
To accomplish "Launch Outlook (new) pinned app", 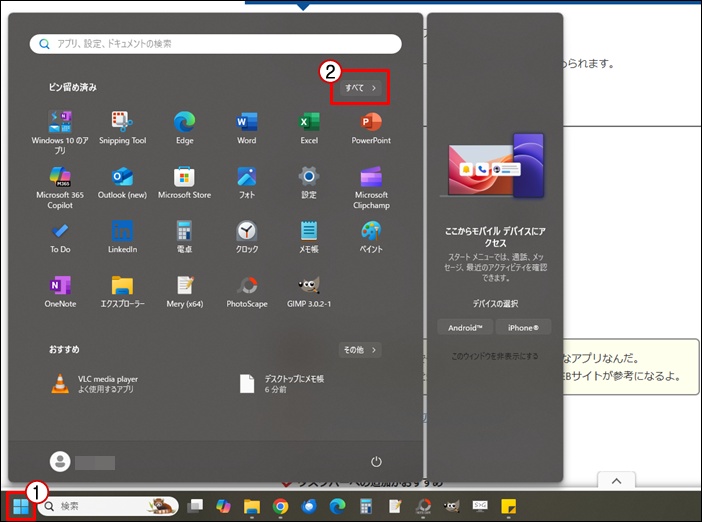I will coord(122,183).
